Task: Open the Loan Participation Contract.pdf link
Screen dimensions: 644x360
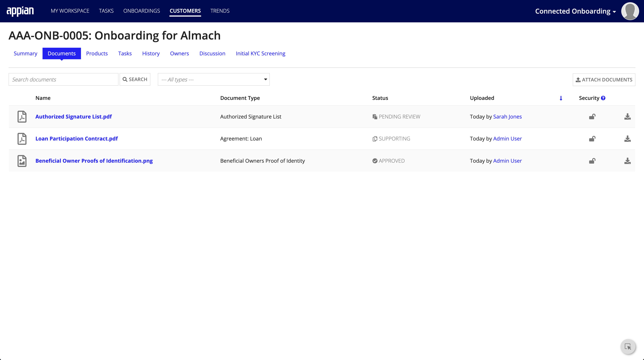Action: pyautogui.click(x=76, y=139)
